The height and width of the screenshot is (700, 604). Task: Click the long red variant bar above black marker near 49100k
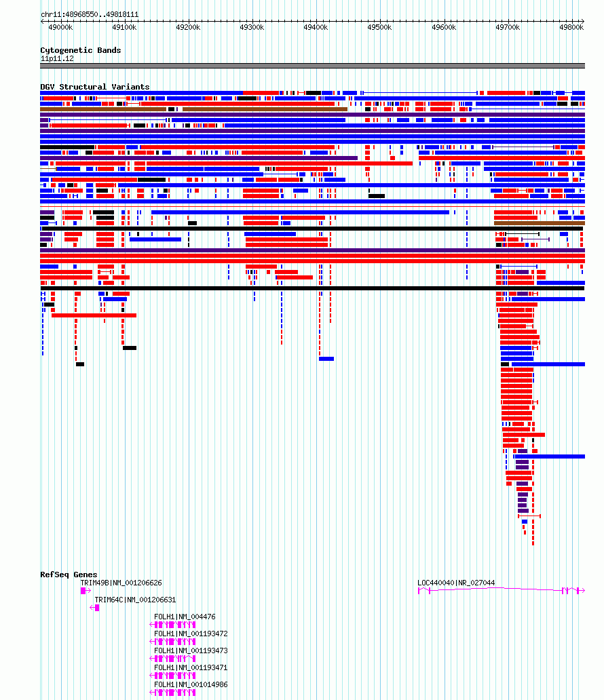point(94,315)
